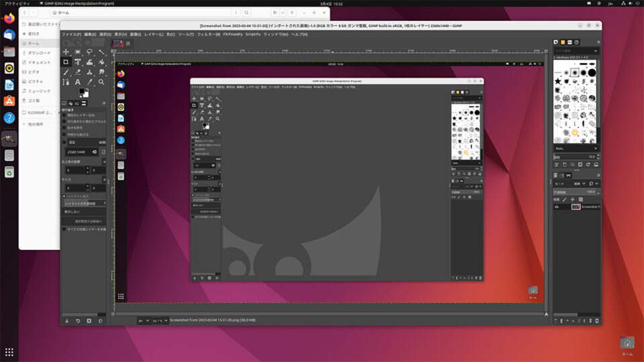Toggle ハイライト表示 checkbox

64,196
